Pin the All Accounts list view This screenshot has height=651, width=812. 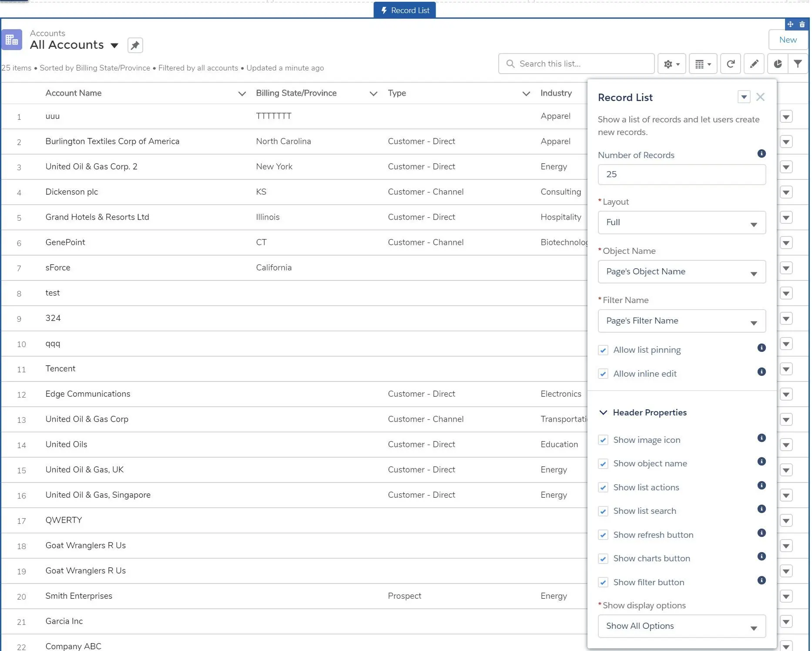tap(135, 45)
